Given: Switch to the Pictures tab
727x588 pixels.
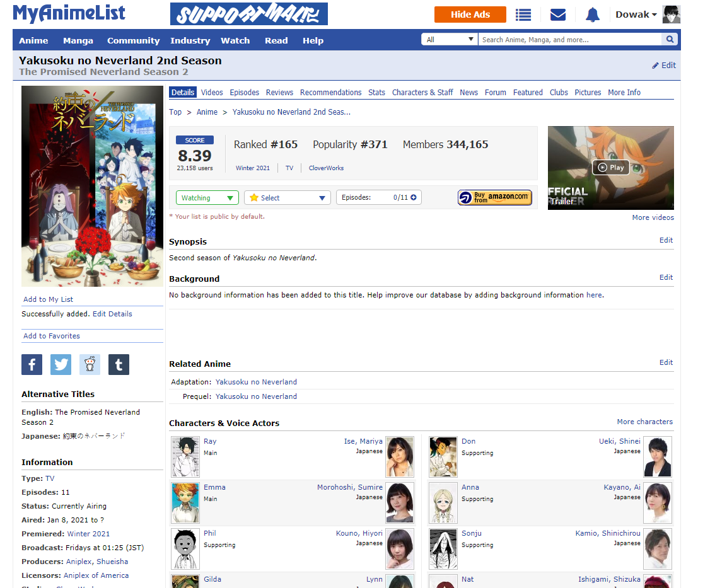Looking at the screenshot, I should (x=588, y=92).
